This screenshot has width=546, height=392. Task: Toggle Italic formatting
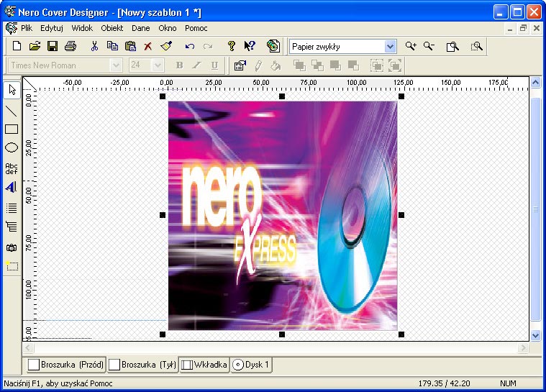click(197, 65)
